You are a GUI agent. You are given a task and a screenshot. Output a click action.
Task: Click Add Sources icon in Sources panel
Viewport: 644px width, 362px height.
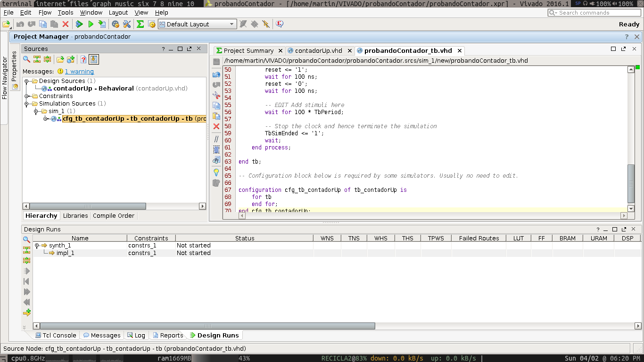[x=71, y=59]
